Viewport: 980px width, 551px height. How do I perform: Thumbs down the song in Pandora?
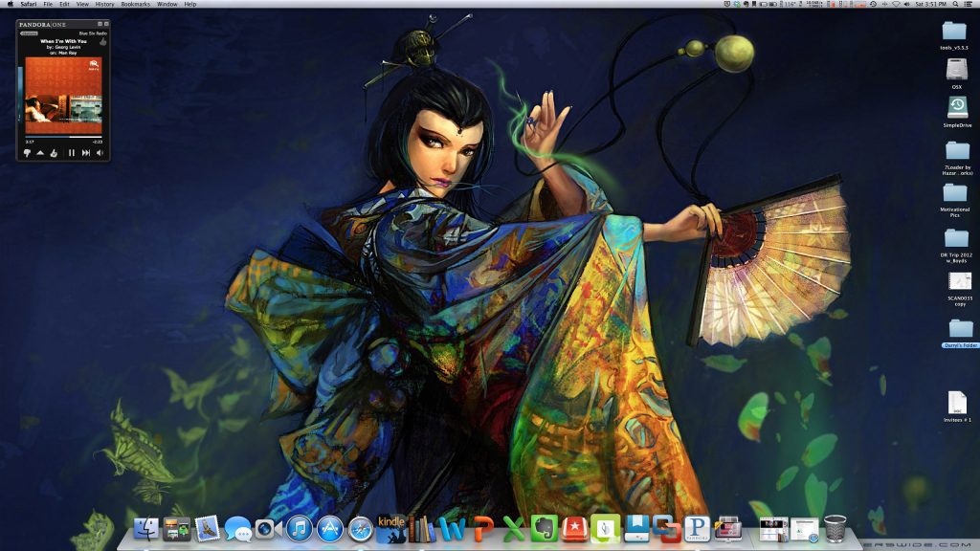[x=27, y=153]
